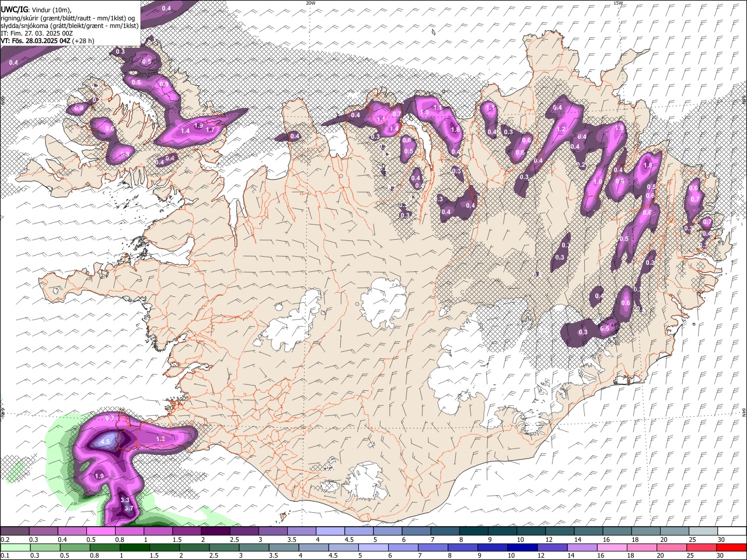
Task: Click the 'slydda/snjókoma' legend description line
Action: click(x=69, y=26)
